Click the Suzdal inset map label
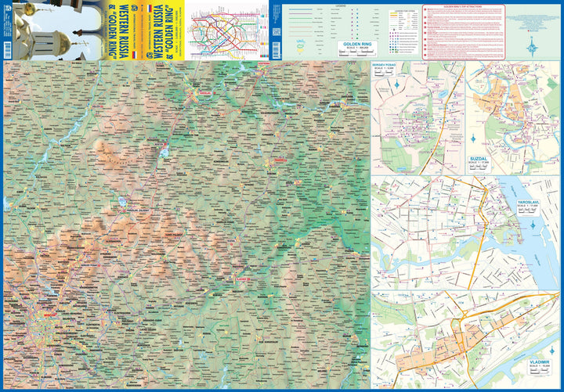Screen dimensions: 564x392 pos(479,159)
